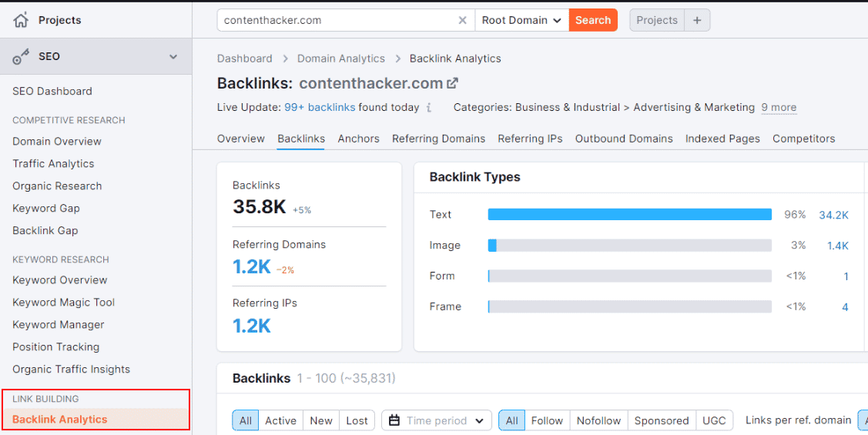This screenshot has width=868, height=435.
Task: Filter links by Follow
Action: pyautogui.click(x=547, y=420)
